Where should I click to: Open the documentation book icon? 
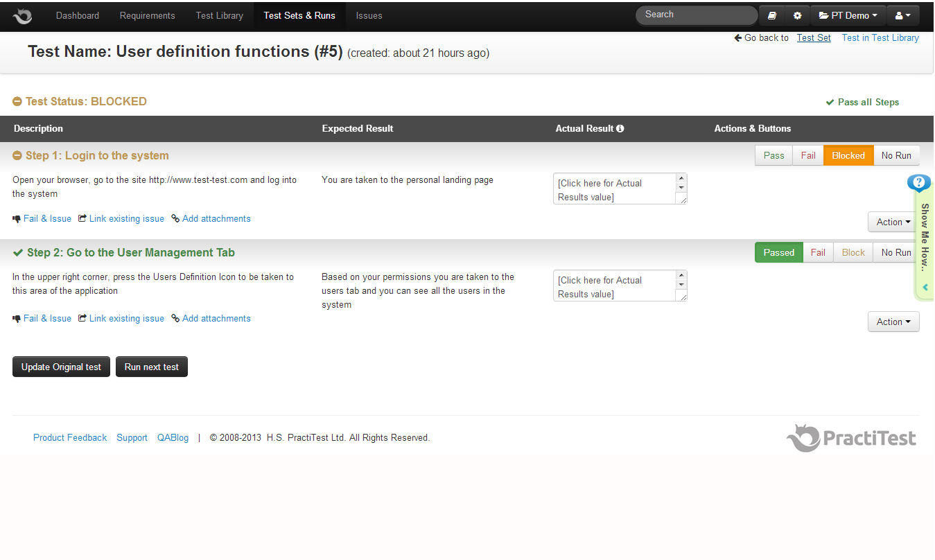pyautogui.click(x=772, y=15)
